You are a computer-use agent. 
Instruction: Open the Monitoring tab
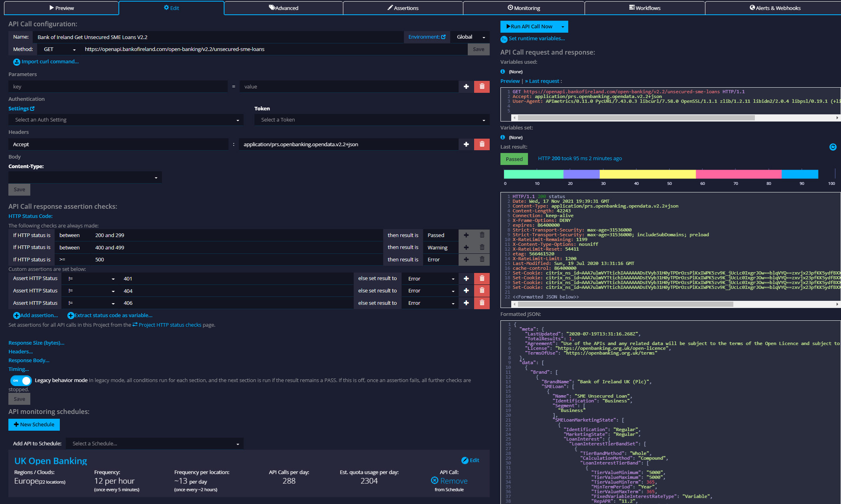(524, 8)
